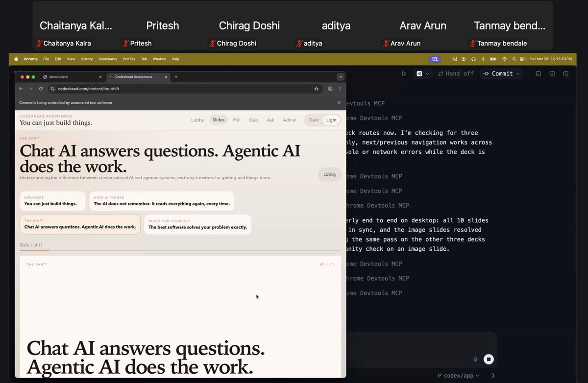Dismiss the automated test software infobar

339,102
